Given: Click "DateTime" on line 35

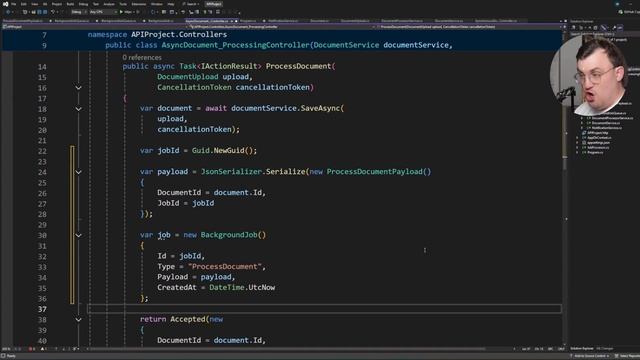Looking at the screenshot, I should 227,287.
